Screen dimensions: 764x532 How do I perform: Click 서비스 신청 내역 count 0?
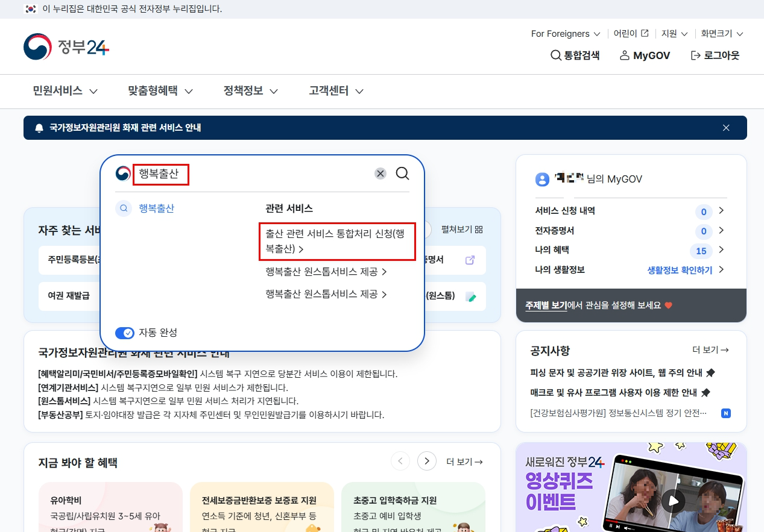pos(704,212)
